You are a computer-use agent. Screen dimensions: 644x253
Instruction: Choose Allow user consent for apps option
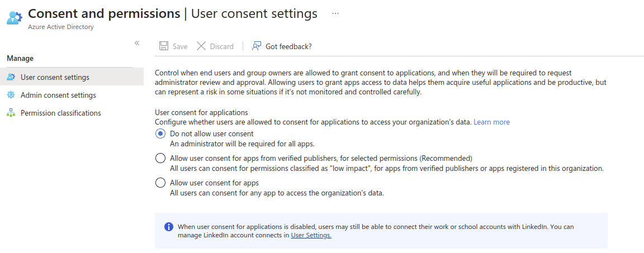coord(160,183)
